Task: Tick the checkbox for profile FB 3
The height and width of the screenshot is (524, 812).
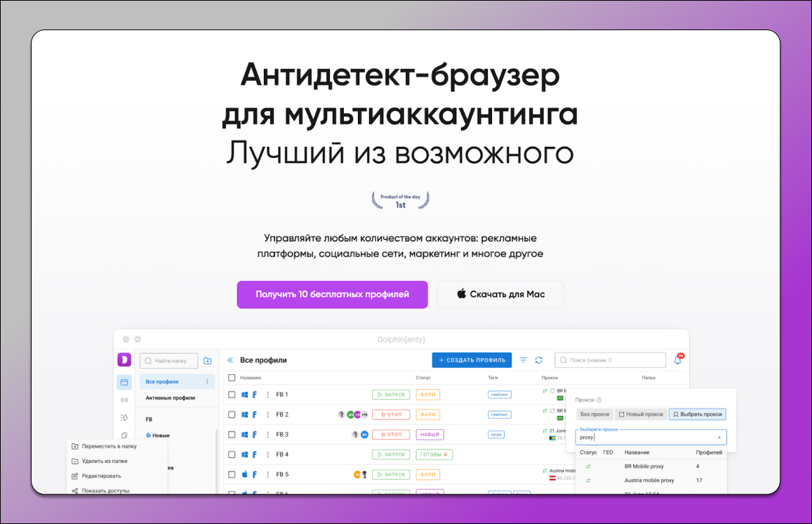Action: 231,434
